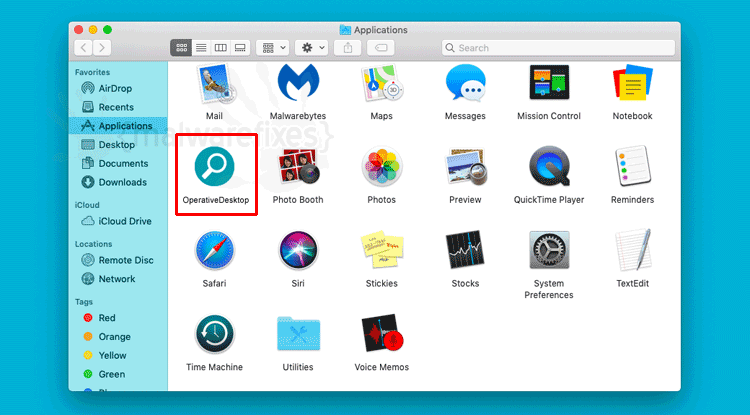Screen dimensions: 750x415
Task: Select the OperativeDesktop app icon
Action: 214,166
